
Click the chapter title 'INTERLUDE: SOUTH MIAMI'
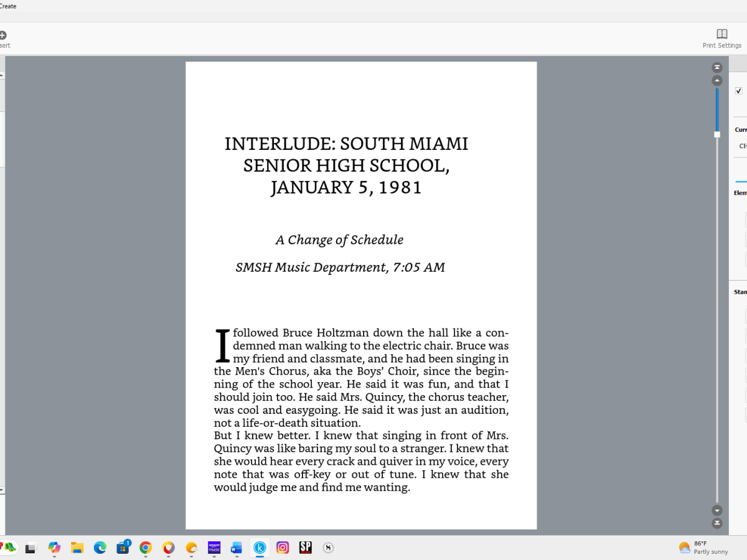point(346,144)
